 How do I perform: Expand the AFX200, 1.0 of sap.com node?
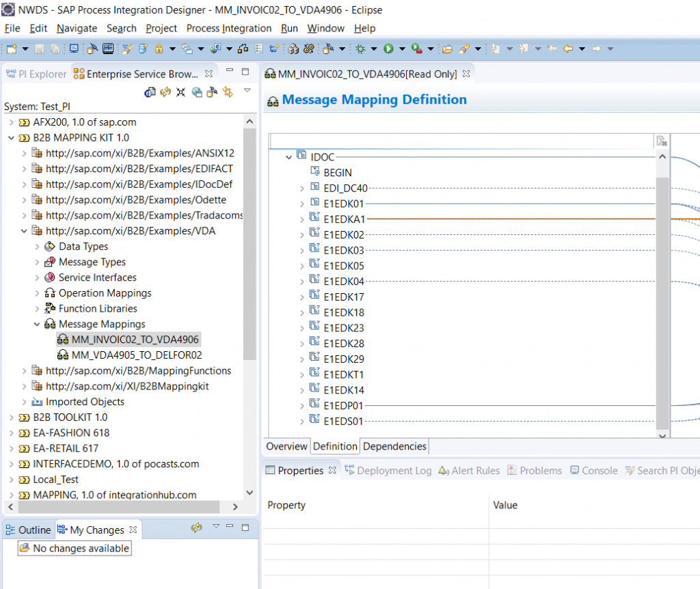coord(11,122)
